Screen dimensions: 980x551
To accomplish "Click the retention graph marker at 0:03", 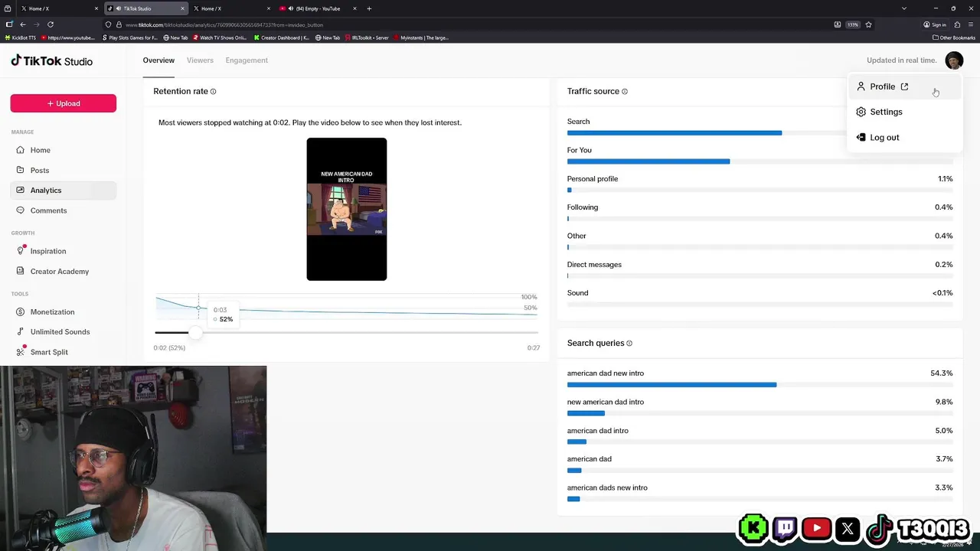I will tap(198, 308).
